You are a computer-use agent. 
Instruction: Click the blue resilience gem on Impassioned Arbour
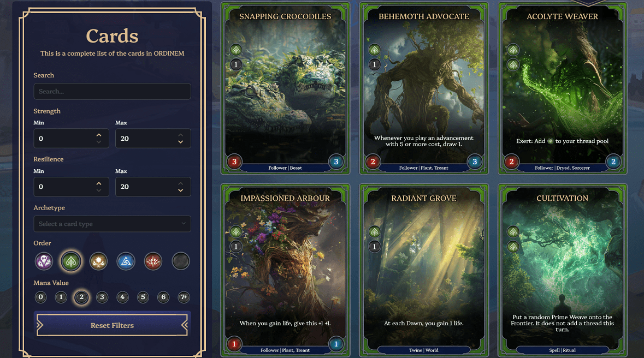(336, 344)
